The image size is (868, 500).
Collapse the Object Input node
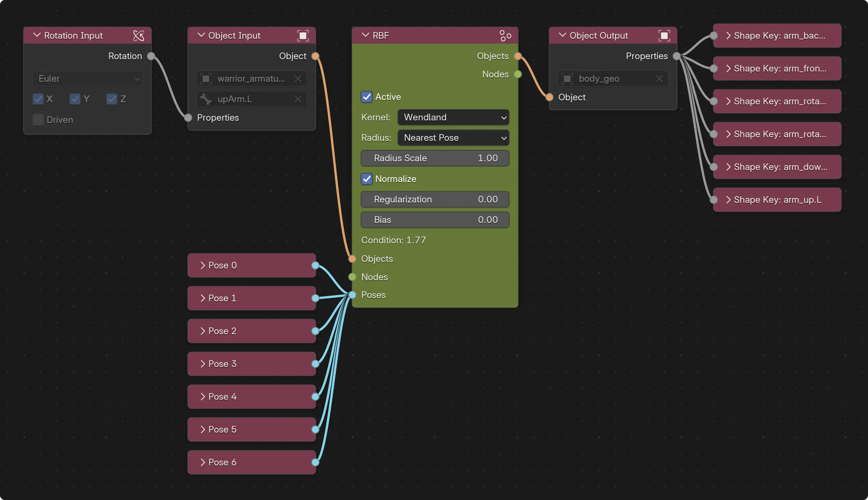point(201,35)
